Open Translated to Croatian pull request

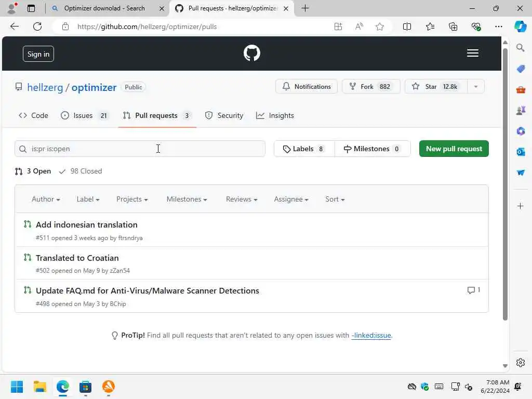pyautogui.click(x=77, y=258)
